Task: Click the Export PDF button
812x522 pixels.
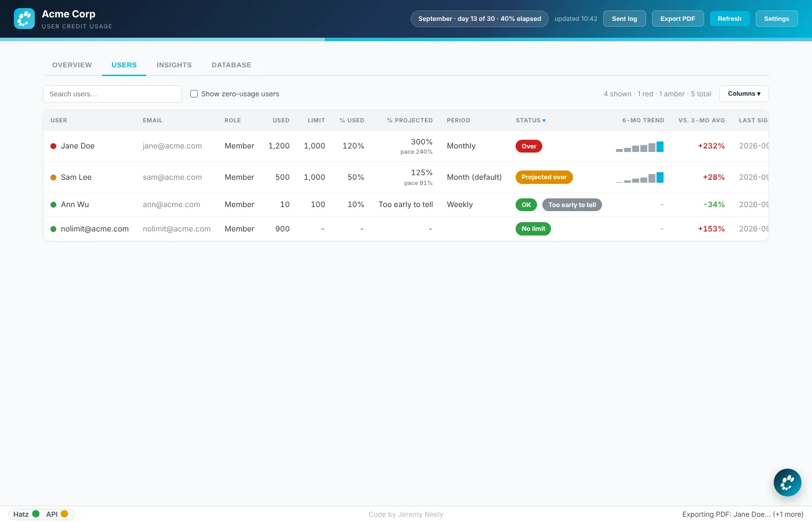Action: (677, 19)
